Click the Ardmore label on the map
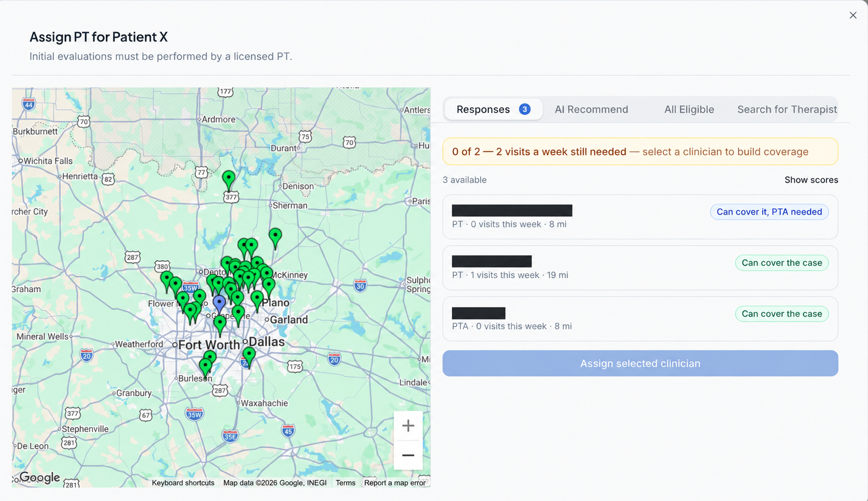 point(219,119)
